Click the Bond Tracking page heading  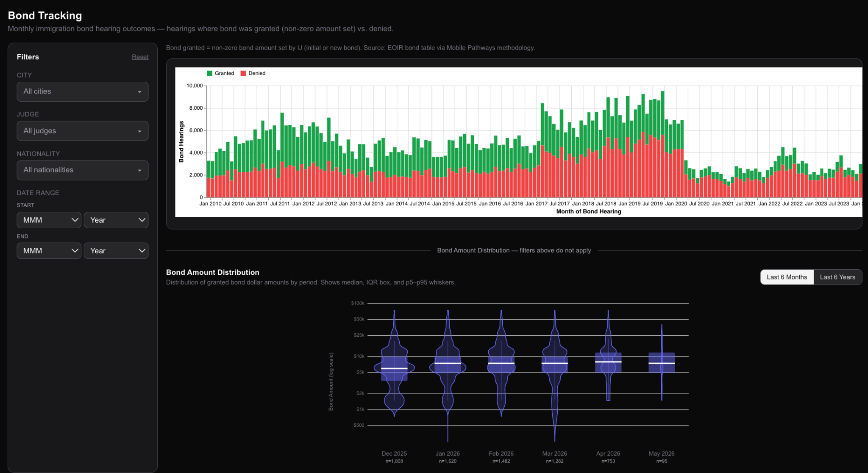45,16
